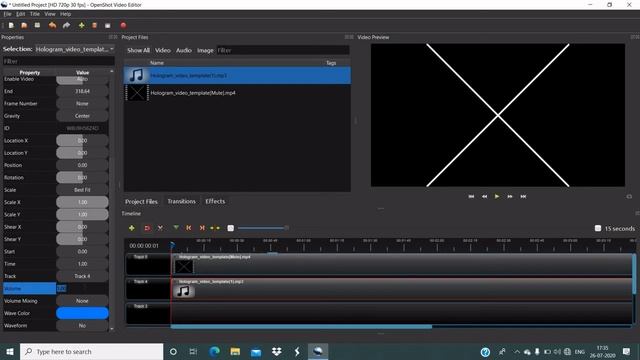
Task: Open Track 3 menu arrow
Action: pyautogui.click(x=129, y=306)
